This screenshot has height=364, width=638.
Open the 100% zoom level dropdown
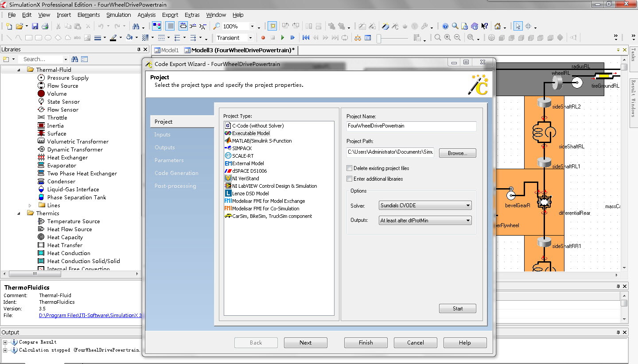click(252, 27)
